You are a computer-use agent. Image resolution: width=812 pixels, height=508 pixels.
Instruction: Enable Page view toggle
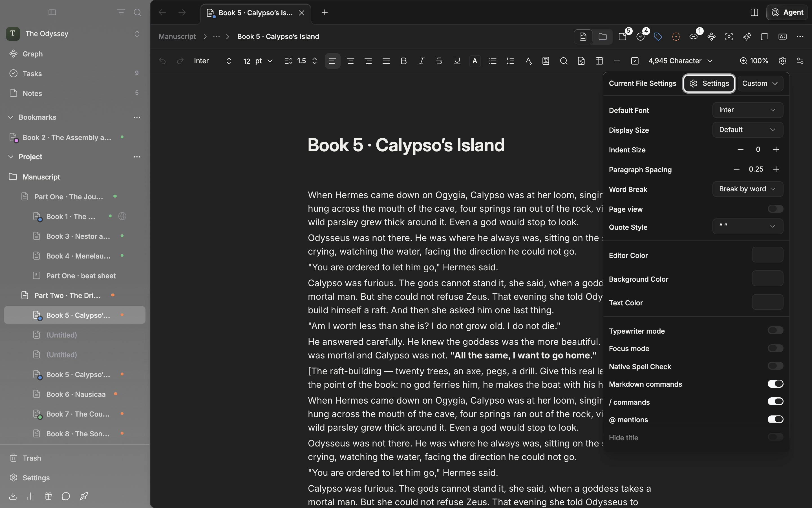click(x=775, y=209)
